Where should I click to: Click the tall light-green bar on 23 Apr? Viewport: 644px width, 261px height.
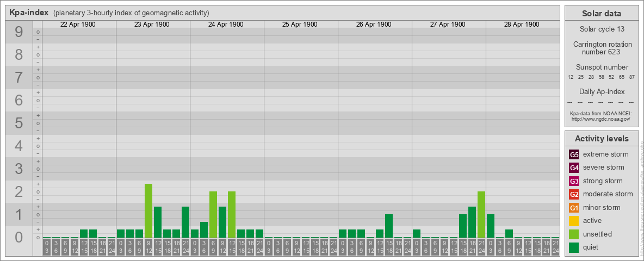pyautogui.click(x=148, y=211)
